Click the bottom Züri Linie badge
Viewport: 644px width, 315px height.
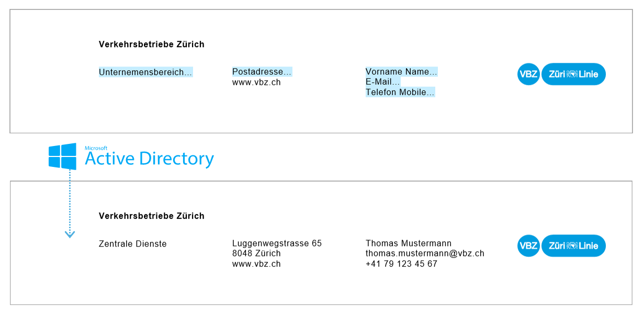pos(573,246)
